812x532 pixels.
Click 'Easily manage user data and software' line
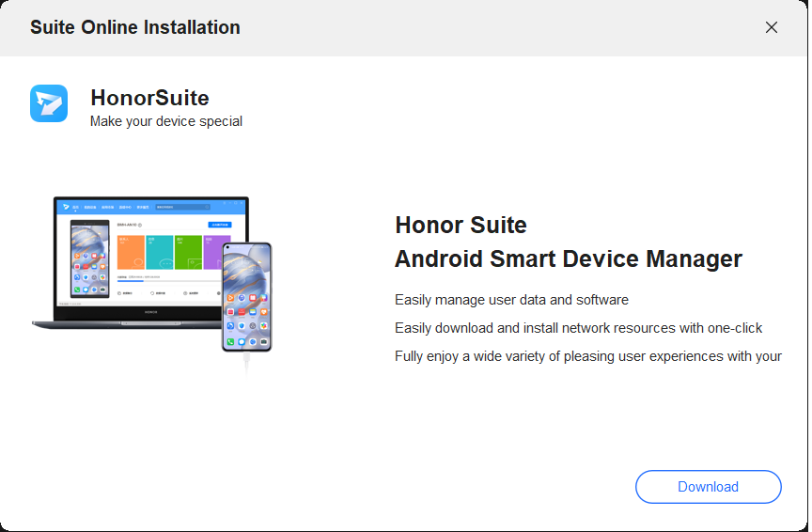pos(511,300)
